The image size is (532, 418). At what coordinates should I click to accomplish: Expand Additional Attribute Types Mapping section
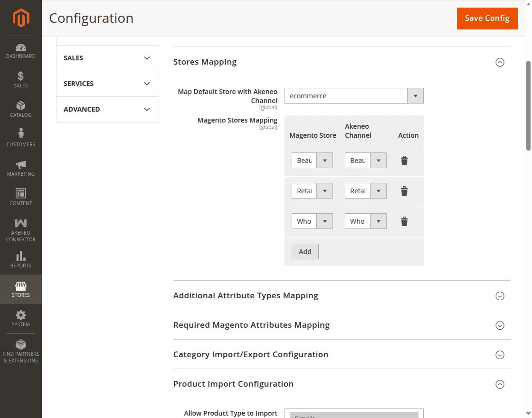click(x=500, y=296)
